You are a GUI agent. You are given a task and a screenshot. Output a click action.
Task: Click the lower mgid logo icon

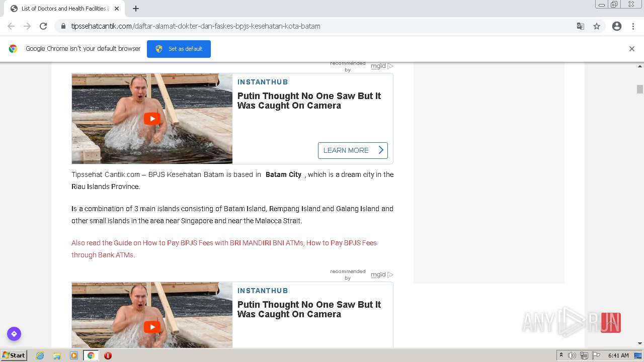click(x=382, y=275)
